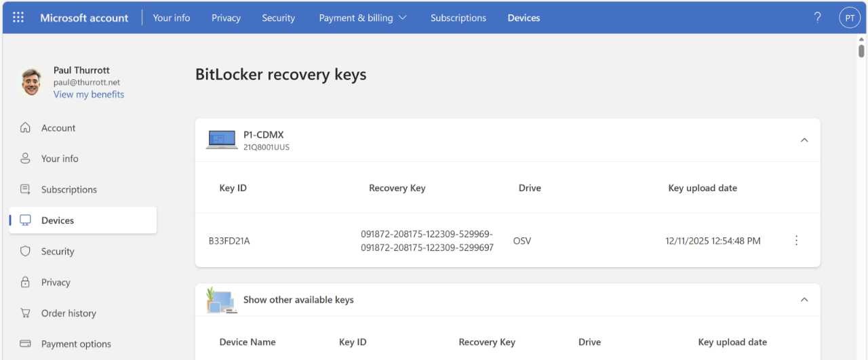Click the Payment options card icon
This screenshot has height=360, width=868.
point(26,344)
